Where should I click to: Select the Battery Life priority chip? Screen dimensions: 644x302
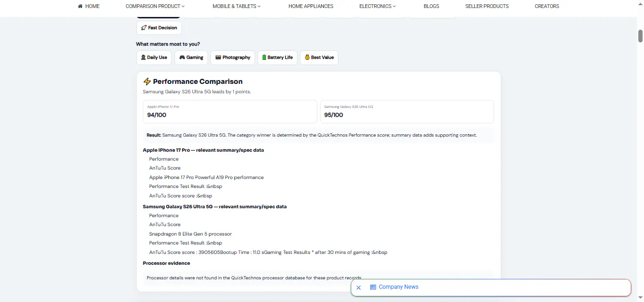point(277,57)
